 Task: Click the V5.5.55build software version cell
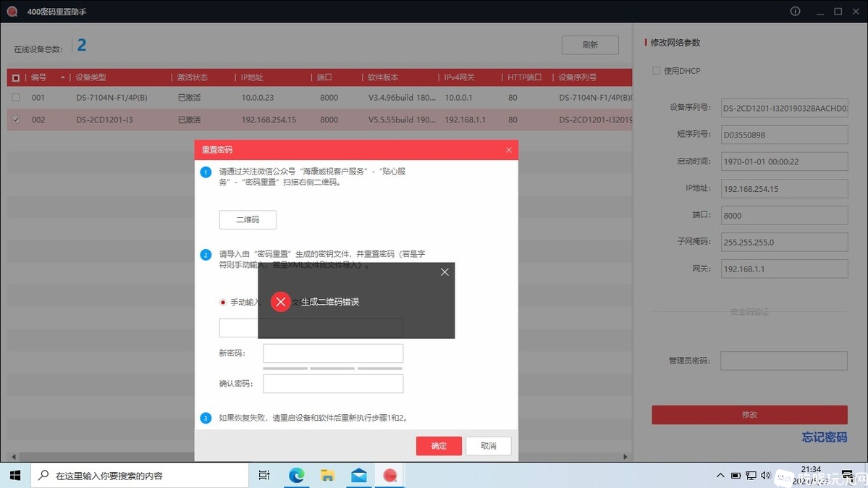[x=402, y=119]
